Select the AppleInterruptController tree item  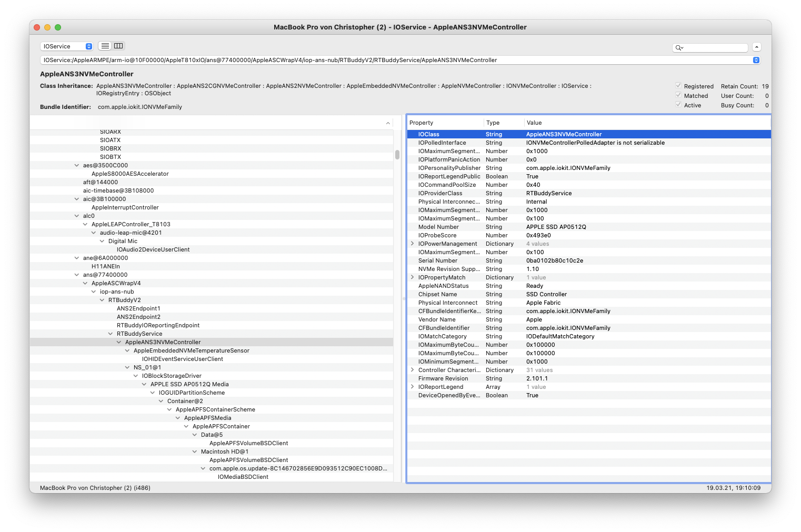(x=125, y=207)
